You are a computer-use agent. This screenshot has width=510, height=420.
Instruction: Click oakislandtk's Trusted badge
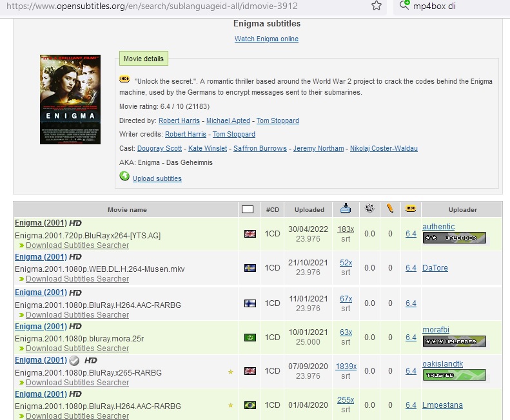[455, 375]
